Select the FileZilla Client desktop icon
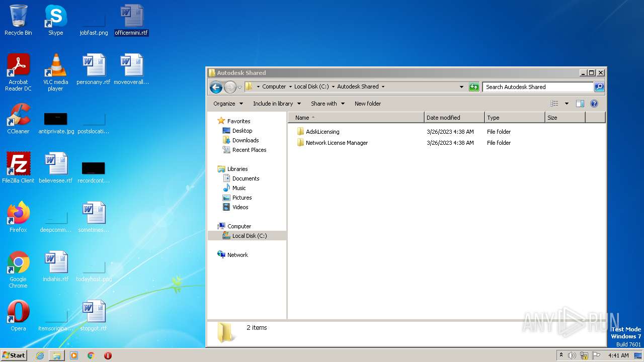The width and height of the screenshot is (644, 362). tap(18, 168)
